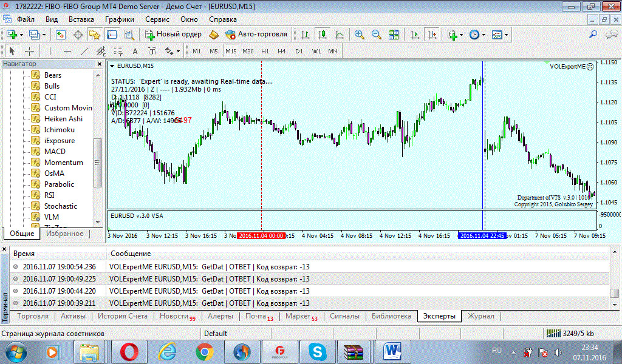This screenshot has width=622, height=364.
Task: Switch to H1 timeframe
Action: tap(265, 51)
